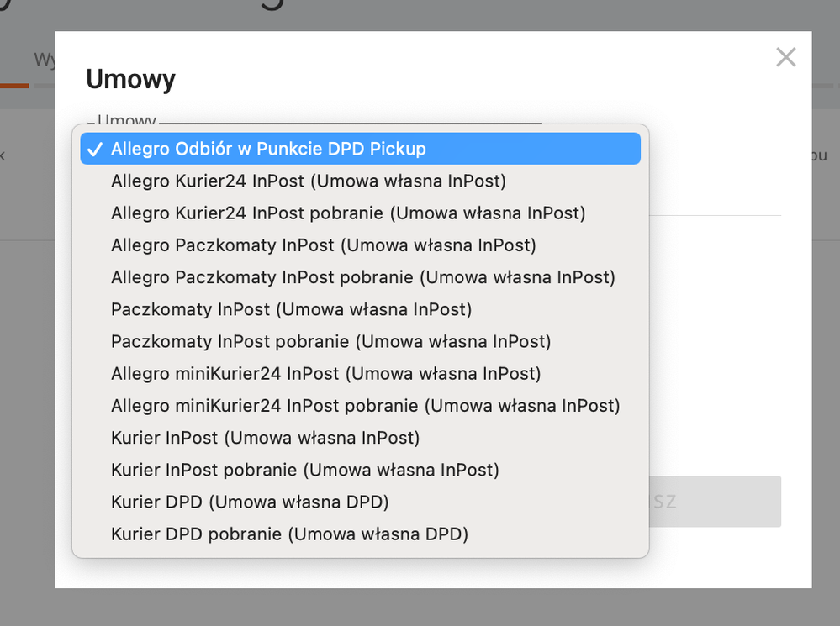
Task: Click the Umowy dialog heading
Action: coord(130,79)
